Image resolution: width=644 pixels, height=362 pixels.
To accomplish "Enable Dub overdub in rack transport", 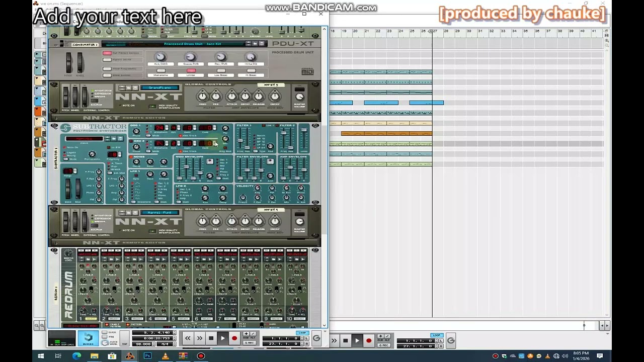I will point(246,334).
